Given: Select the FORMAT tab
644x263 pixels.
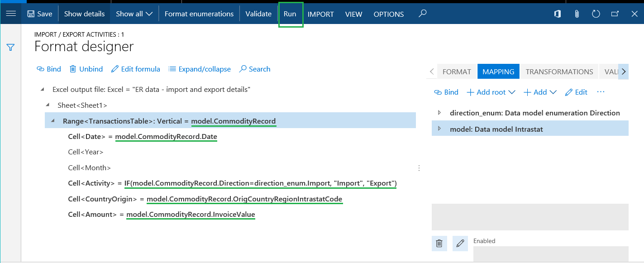Looking at the screenshot, I should pos(457,72).
